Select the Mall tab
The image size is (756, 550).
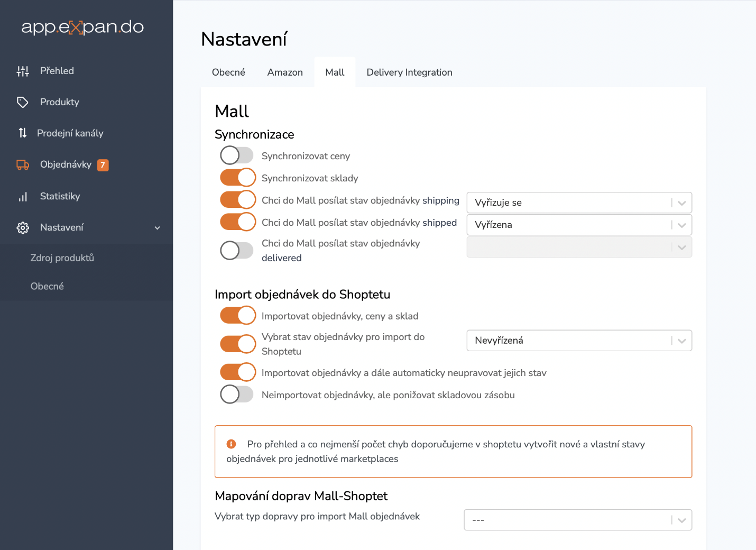[335, 72]
